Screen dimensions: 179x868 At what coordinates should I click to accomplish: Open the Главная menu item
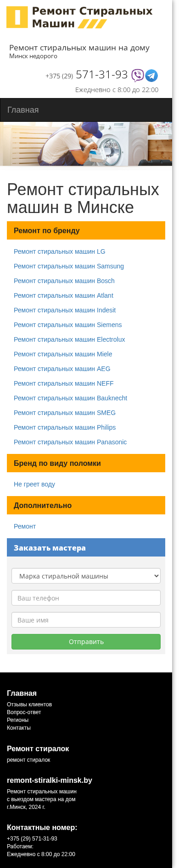[23, 110]
